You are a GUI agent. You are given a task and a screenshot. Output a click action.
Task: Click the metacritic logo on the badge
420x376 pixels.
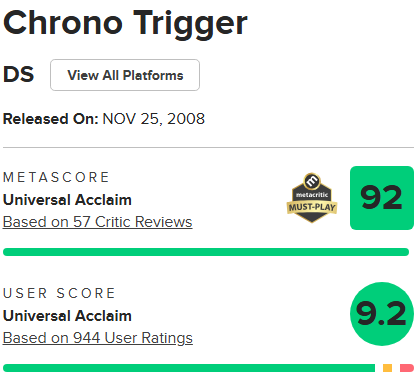pyautogui.click(x=312, y=181)
